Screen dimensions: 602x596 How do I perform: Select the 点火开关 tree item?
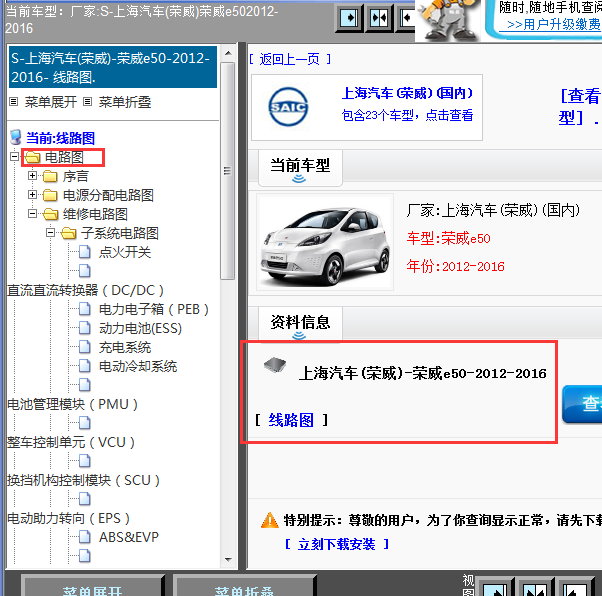tap(125, 252)
